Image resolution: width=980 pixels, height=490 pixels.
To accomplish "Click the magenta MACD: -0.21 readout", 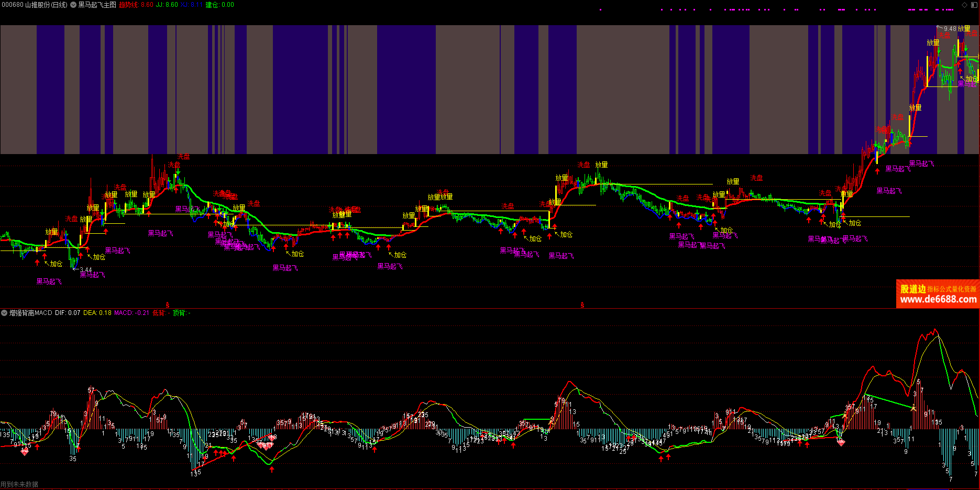I will pos(131,313).
